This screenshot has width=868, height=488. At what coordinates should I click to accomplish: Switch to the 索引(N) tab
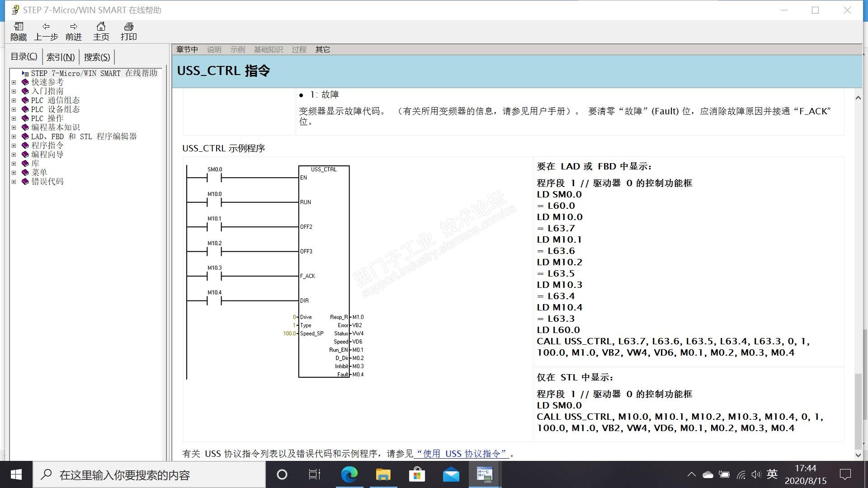(61, 57)
